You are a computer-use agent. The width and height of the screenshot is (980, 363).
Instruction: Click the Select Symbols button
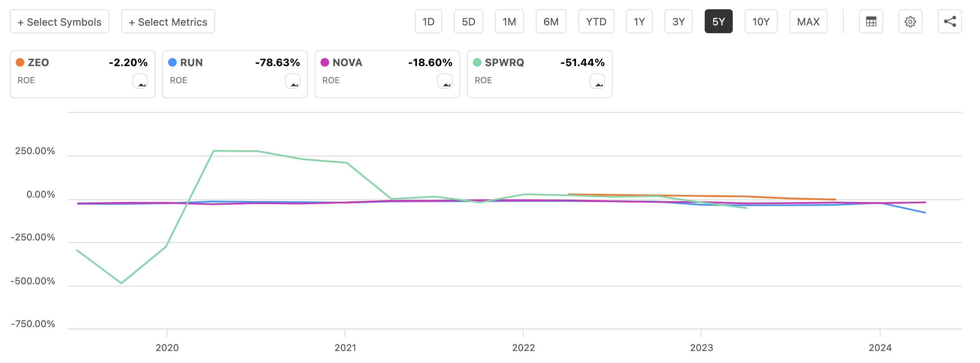pos(59,22)
